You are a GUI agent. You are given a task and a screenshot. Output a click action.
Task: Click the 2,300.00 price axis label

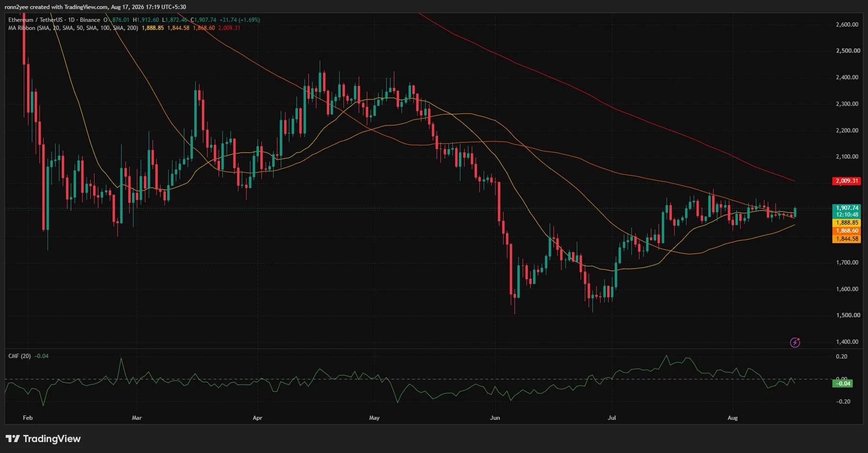click(x=847, y=104)
